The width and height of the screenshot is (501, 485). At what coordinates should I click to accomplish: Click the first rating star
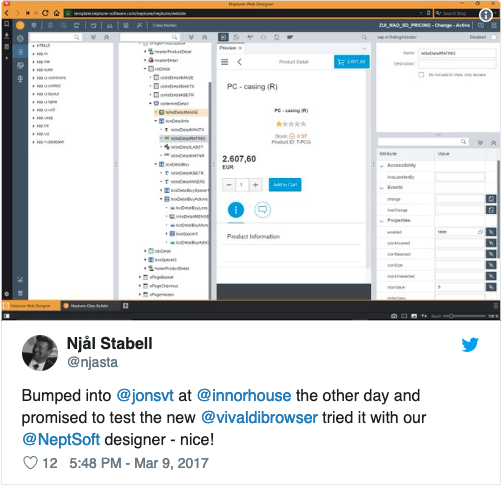tap(279, 124)
